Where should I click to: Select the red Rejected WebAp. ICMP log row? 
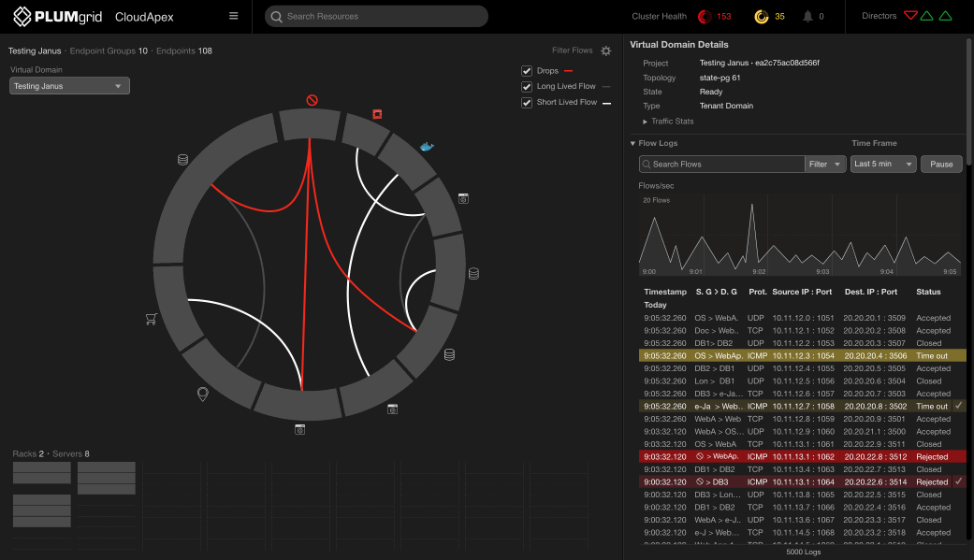click(x=795, y=456)
